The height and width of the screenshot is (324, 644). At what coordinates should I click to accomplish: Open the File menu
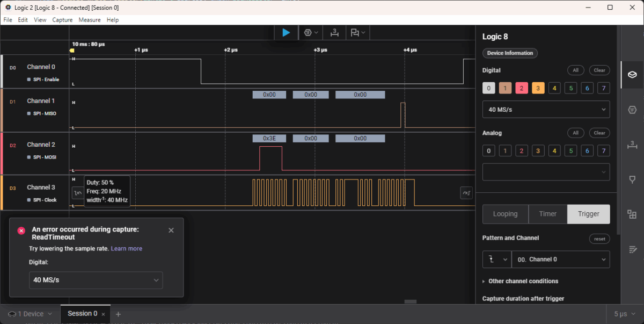8,20
